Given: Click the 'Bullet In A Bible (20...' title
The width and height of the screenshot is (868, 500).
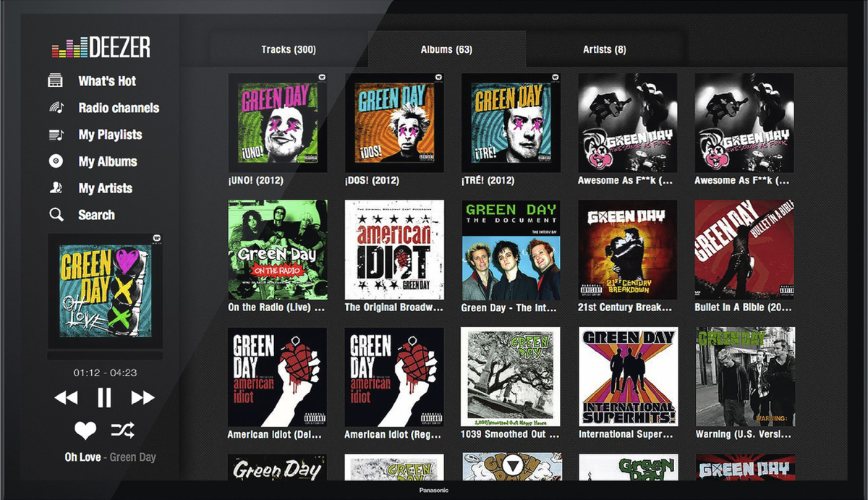Looking at the screenshot, I should (744, 308).
